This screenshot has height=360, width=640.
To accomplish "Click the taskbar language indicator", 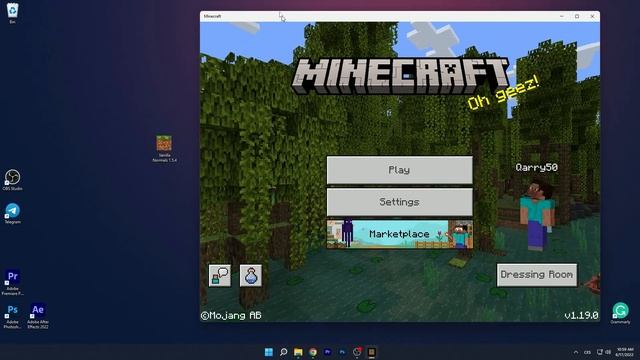I will (x=587, y=352).
